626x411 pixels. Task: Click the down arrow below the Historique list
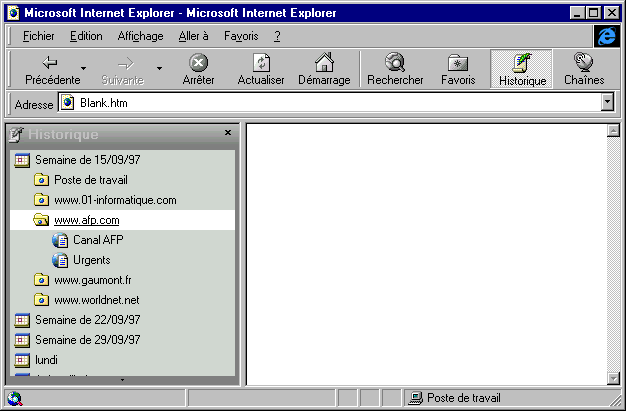click(x=122, y=380)
